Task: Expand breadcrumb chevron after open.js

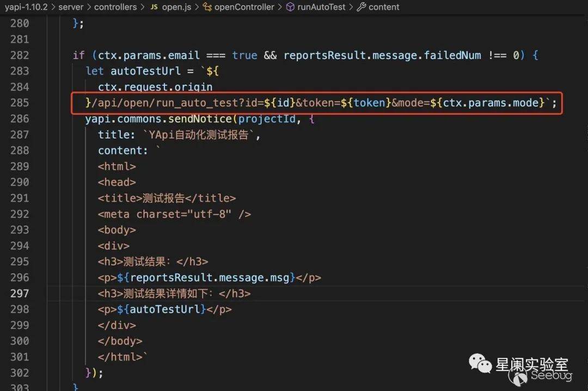Action: point(197,7)
